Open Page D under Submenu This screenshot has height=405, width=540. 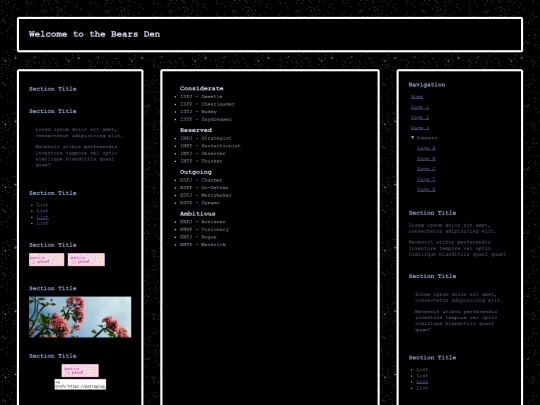click(x=426, y=179)
